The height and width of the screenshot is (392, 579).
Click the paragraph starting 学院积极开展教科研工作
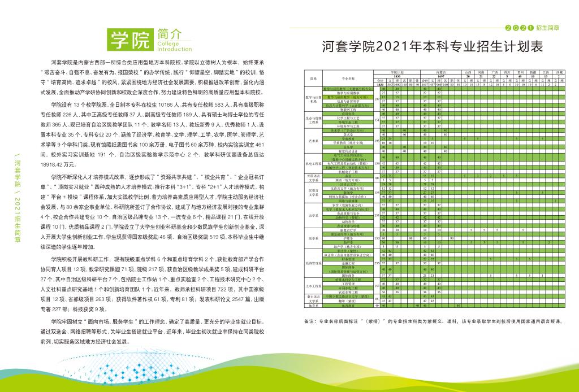pos(153,284)
